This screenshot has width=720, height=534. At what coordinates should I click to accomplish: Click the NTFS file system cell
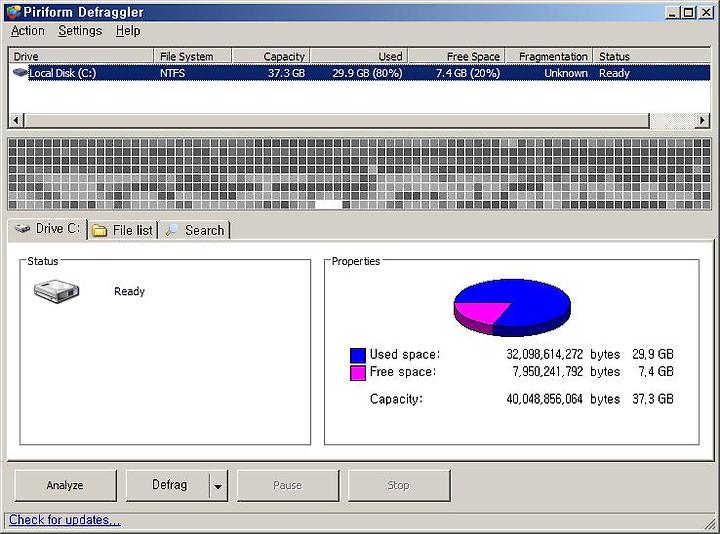coord(173,73)
